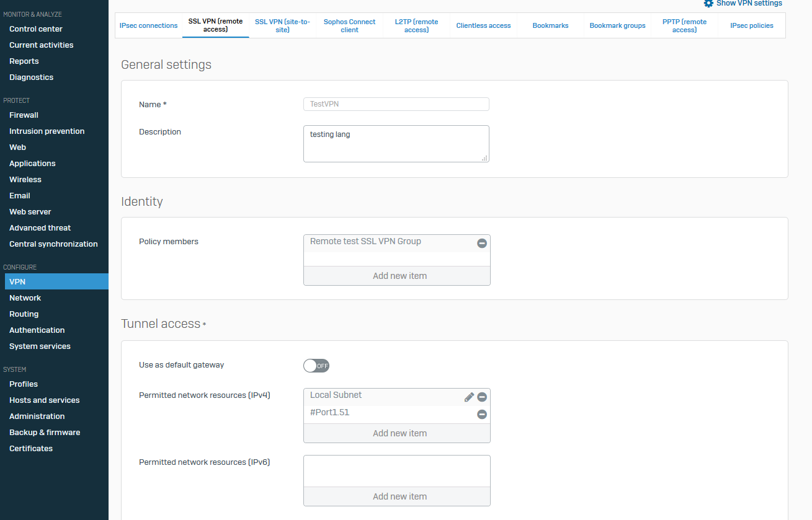Open Authentication settings in sidebar

pos(37,330)
